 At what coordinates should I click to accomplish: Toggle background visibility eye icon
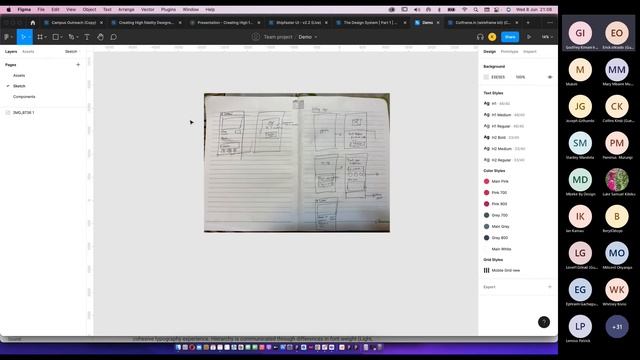click(549, 77)
